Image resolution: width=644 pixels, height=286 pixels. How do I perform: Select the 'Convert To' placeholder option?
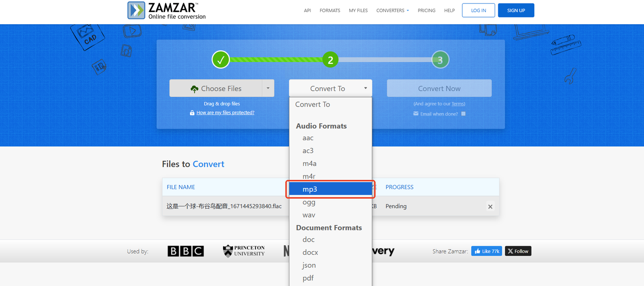pyautogui.click(x=330, y=104)
